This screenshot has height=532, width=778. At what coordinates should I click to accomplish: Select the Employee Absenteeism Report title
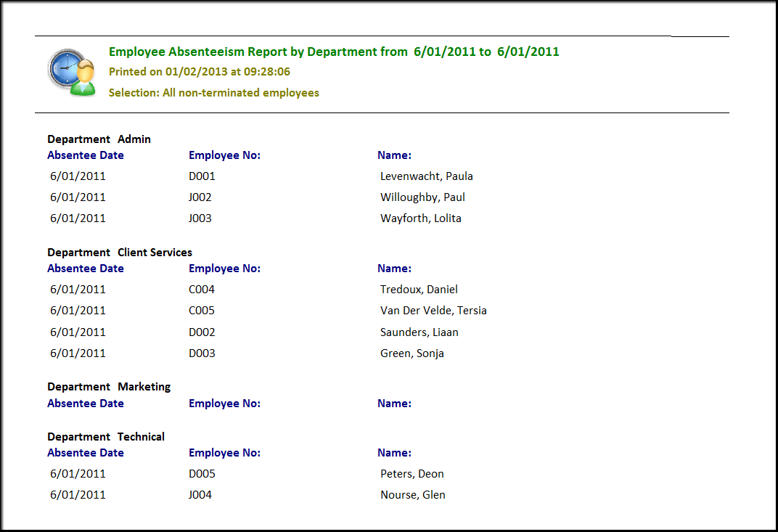[334, 52]
